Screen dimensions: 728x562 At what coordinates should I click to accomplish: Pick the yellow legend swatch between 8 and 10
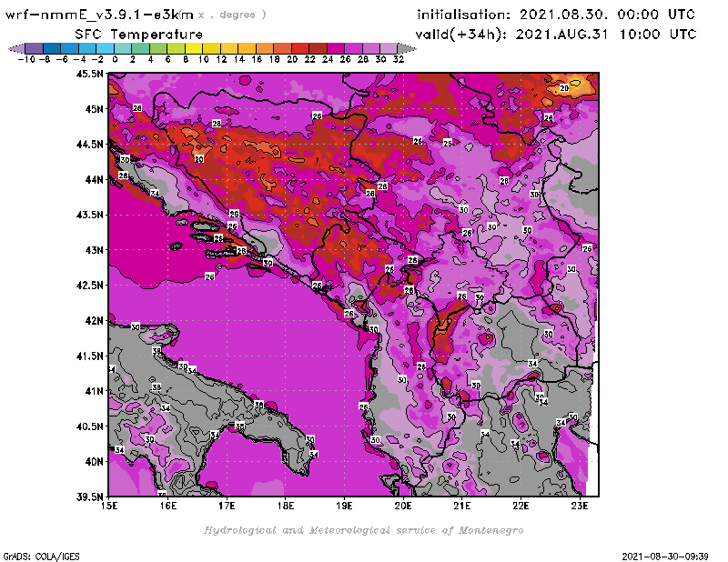click(x=194, y=48)
